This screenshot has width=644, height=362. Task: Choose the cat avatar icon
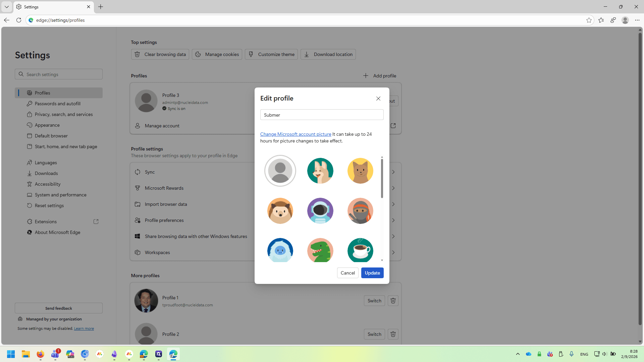[x=360, y=171]
